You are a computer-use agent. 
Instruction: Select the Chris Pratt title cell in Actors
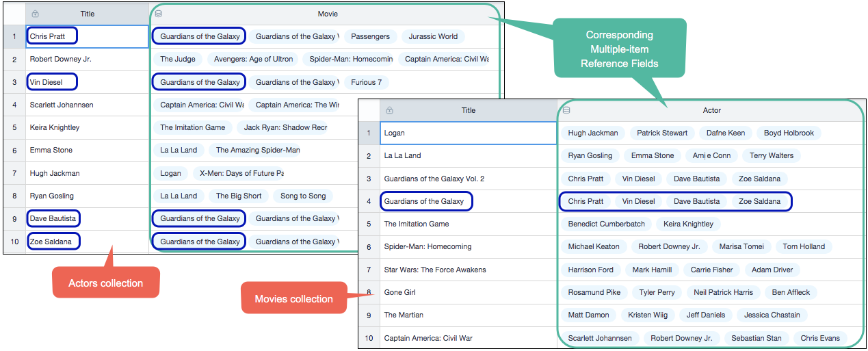click(x=88, y=36)
